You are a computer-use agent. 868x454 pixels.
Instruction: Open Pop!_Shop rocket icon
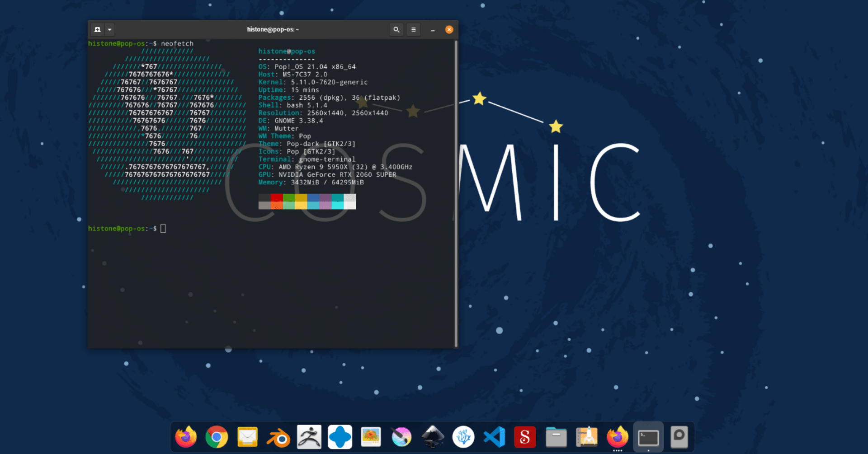587,437
